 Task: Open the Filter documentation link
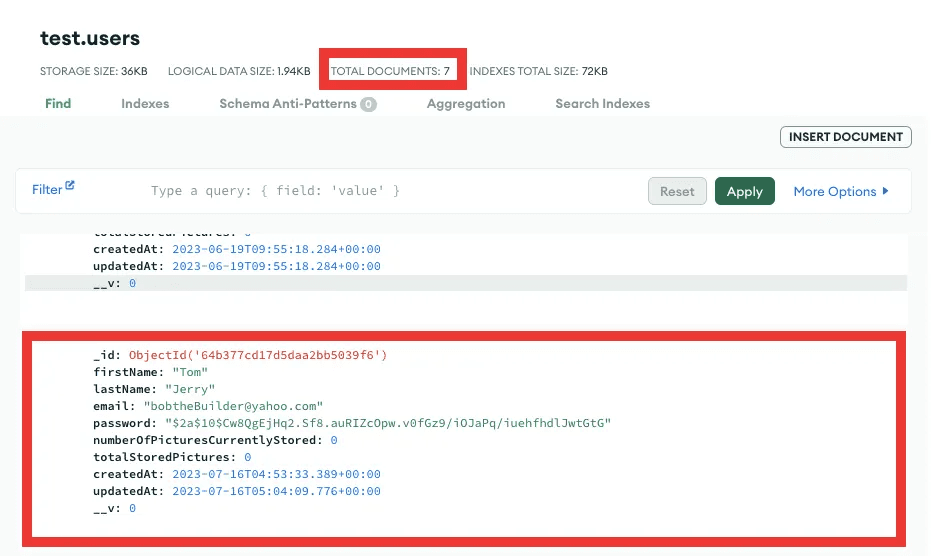[x=47, y=190]
